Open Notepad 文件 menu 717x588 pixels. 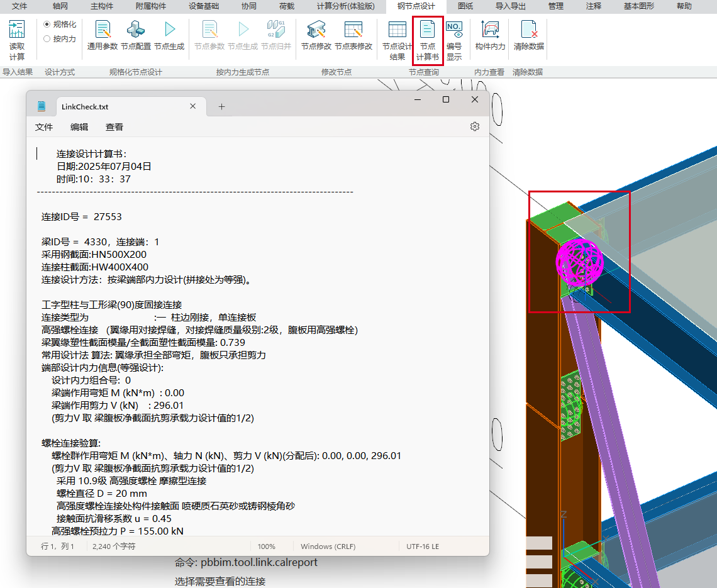[x=44, y=127]
